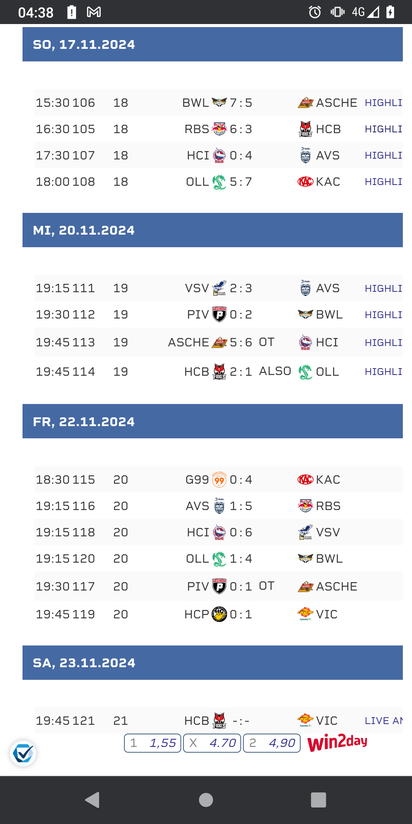The image size is (412, 824).
Task: Tap the 6:3 score of RBS vs HCB
Action: click(241, 129)
